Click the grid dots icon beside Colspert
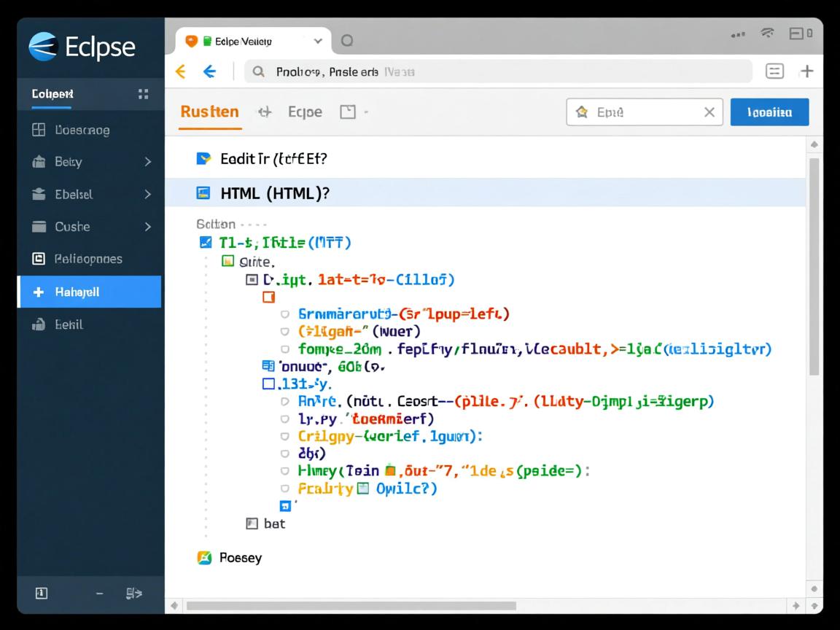 (x=143, y=94)
